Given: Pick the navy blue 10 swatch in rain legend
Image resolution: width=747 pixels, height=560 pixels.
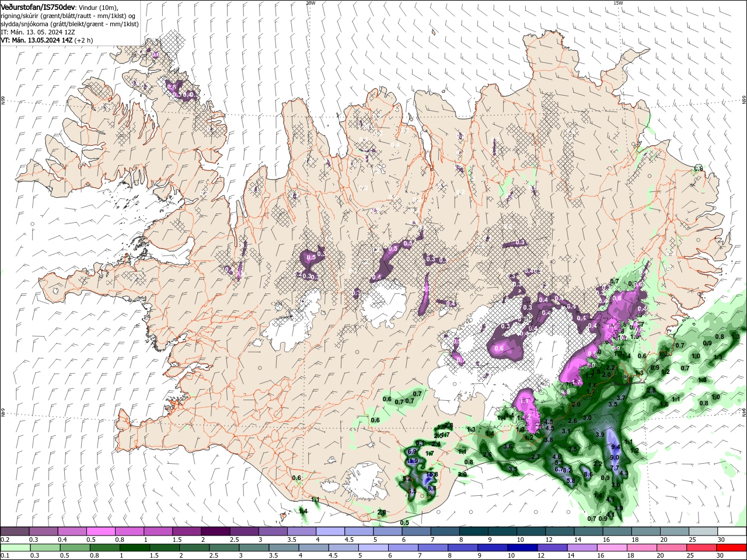Looking at the screenshot, I should pyautogui.click(x=522, y=548).
